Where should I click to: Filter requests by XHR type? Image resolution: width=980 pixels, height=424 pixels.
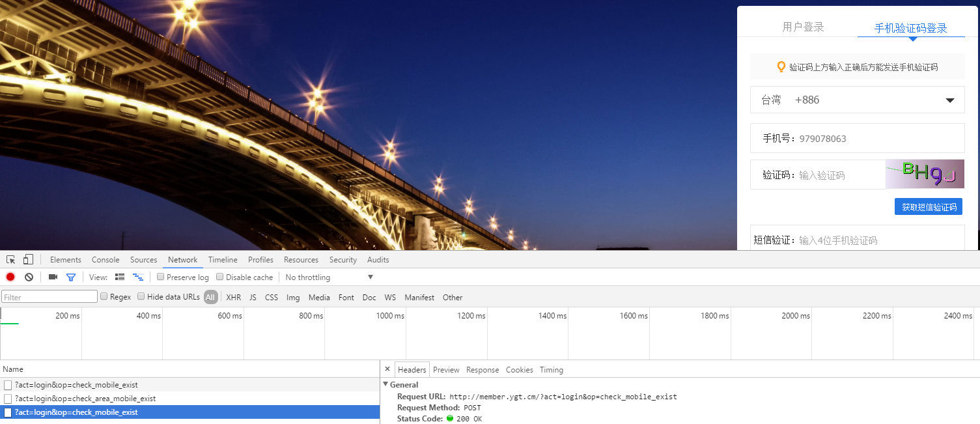233,298
